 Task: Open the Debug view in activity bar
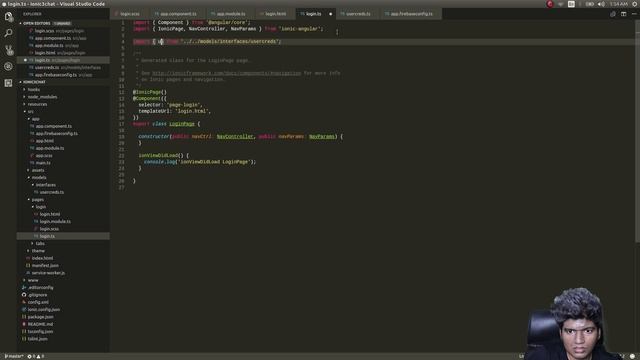click(8, 67)
